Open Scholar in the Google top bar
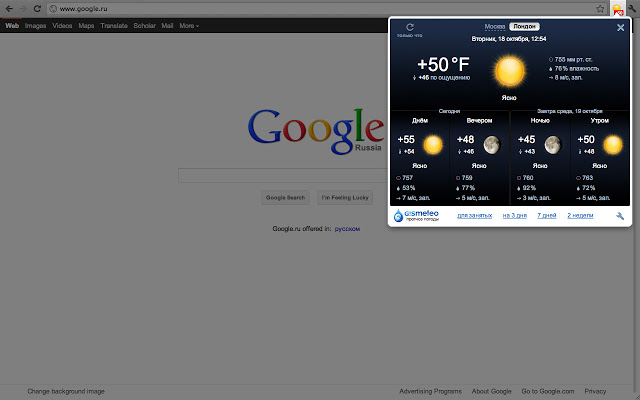The image size is (640, 400). point(144,26)
